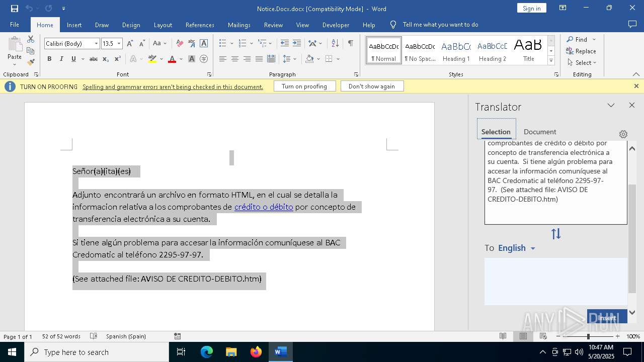Screen dimensions: 644x362
Task: Switch to Read Mode view
Action: (503, 336)
